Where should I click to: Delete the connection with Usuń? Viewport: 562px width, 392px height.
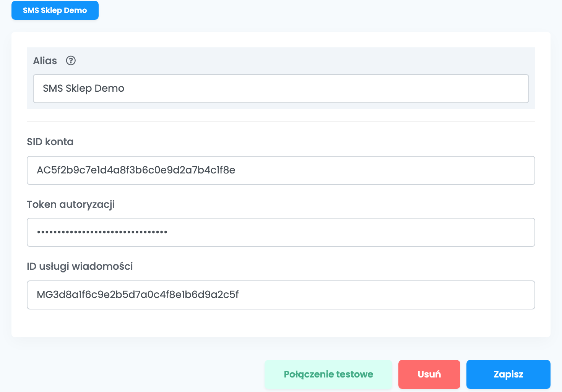tap(429, 374)
